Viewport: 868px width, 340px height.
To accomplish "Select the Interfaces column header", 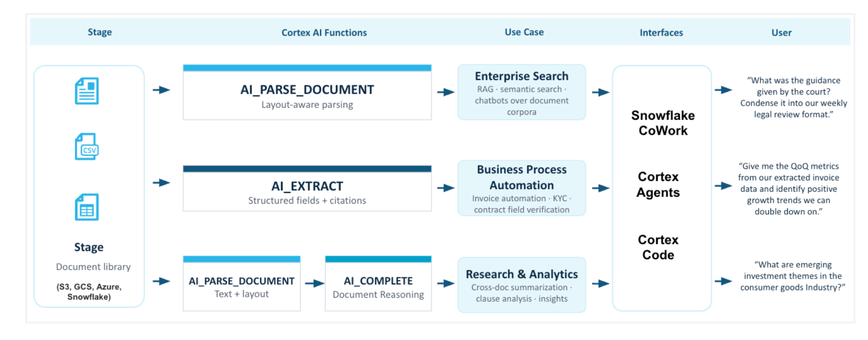I will [661, 32].
